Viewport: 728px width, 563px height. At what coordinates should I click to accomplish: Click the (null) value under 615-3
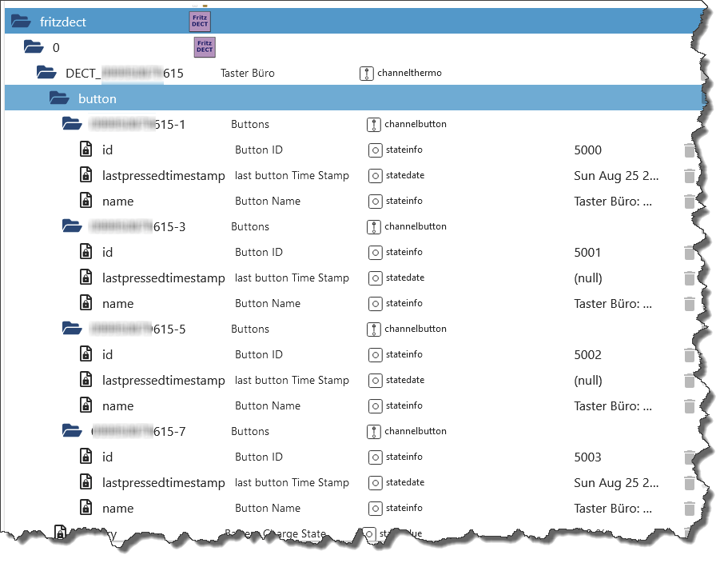[x=588, y=278]
